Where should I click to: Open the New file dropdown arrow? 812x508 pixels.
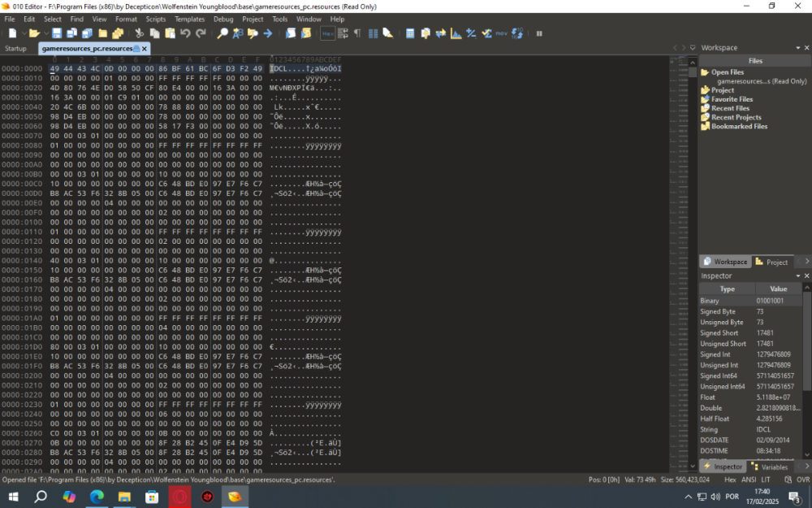click(x=23, y=33)
